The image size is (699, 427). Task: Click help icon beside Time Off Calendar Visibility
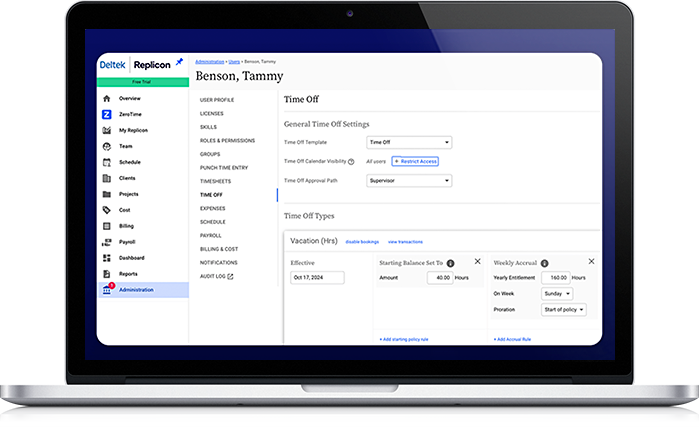pyautogui.click(x=351, y=162)
